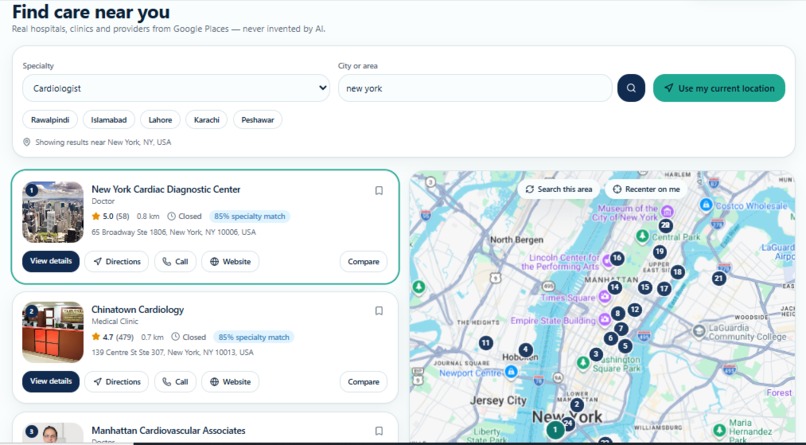
Task: Select map marker number 4 near Hoboken
Action: point(525,350)
